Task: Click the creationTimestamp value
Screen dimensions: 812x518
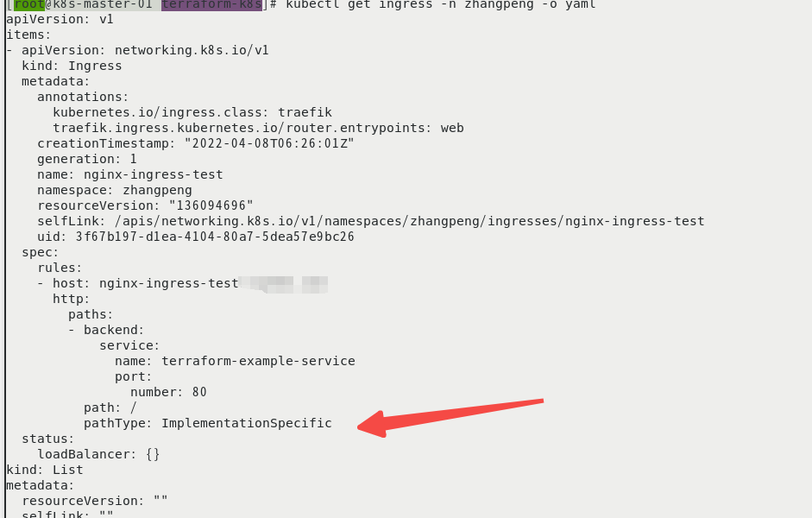Action: (269, 143)
